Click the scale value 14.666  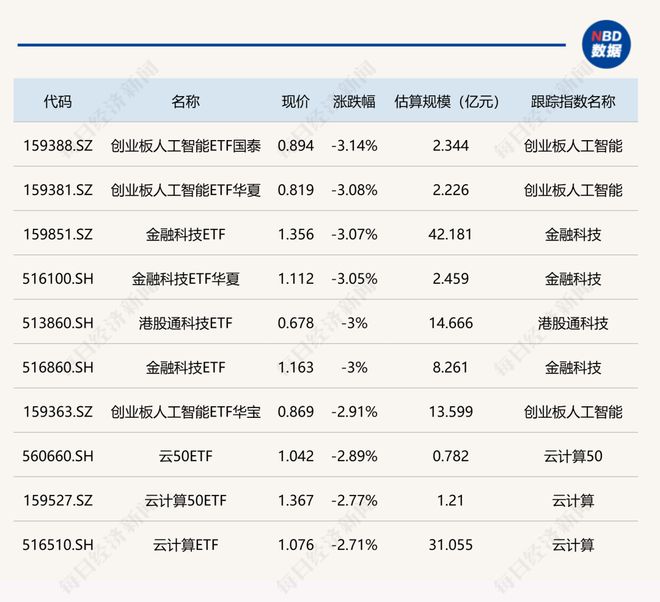[x=450, y=323]
